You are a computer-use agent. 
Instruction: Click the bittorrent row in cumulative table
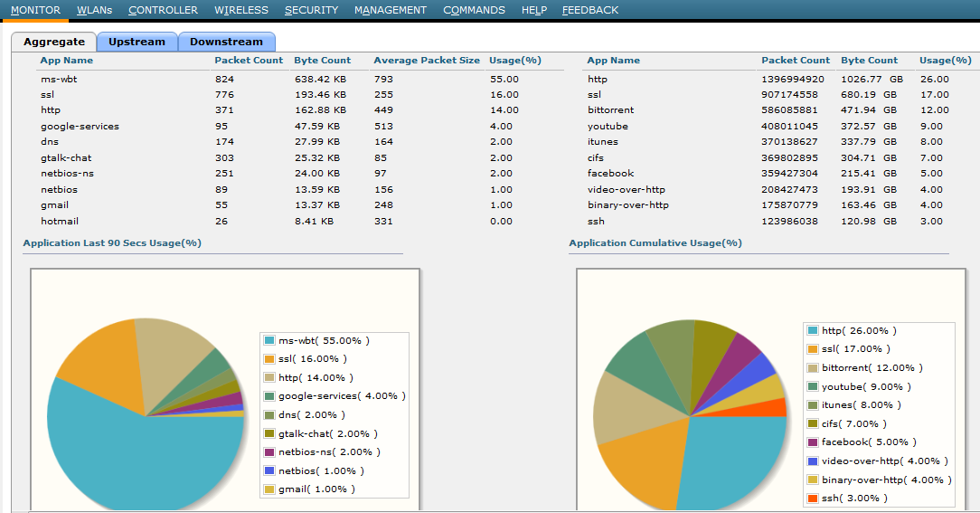coord(610,110)
